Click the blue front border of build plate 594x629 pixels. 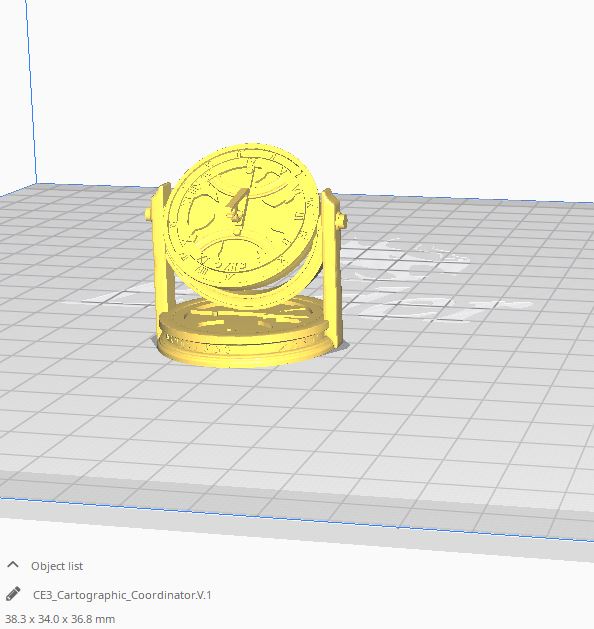[x=297, y=520]
